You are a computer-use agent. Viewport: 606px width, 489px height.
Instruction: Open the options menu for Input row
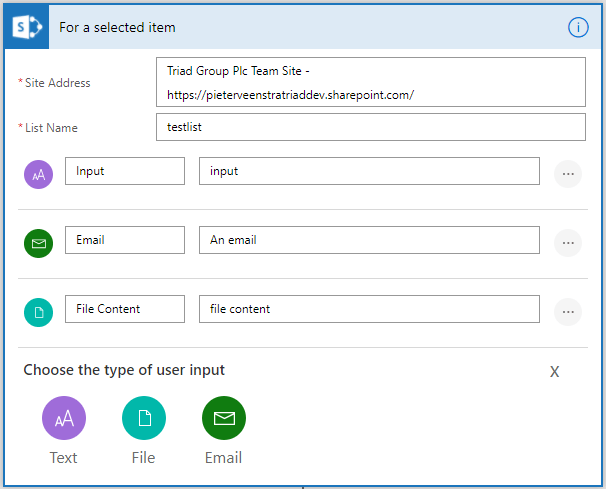pos(568,174)
